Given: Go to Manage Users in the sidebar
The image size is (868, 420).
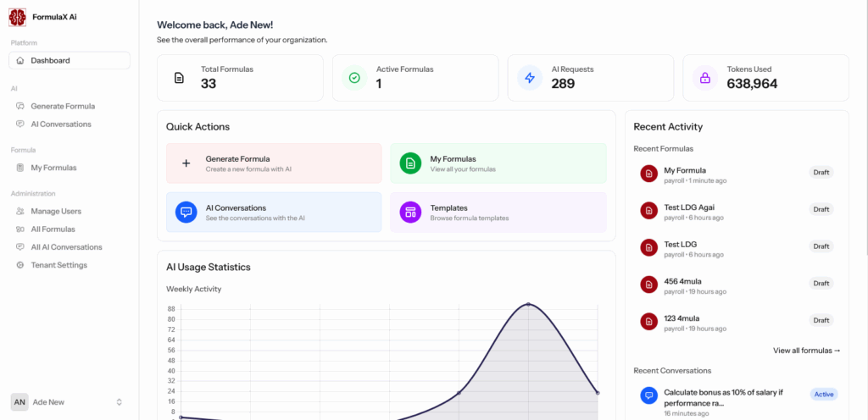Looking at the screenshot, I should coord(56,211).
